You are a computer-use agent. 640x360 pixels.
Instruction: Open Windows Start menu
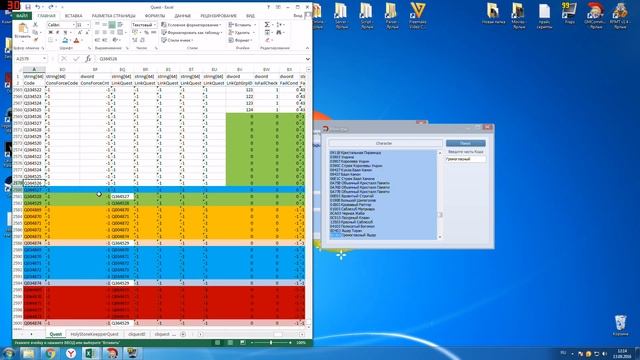9,353
